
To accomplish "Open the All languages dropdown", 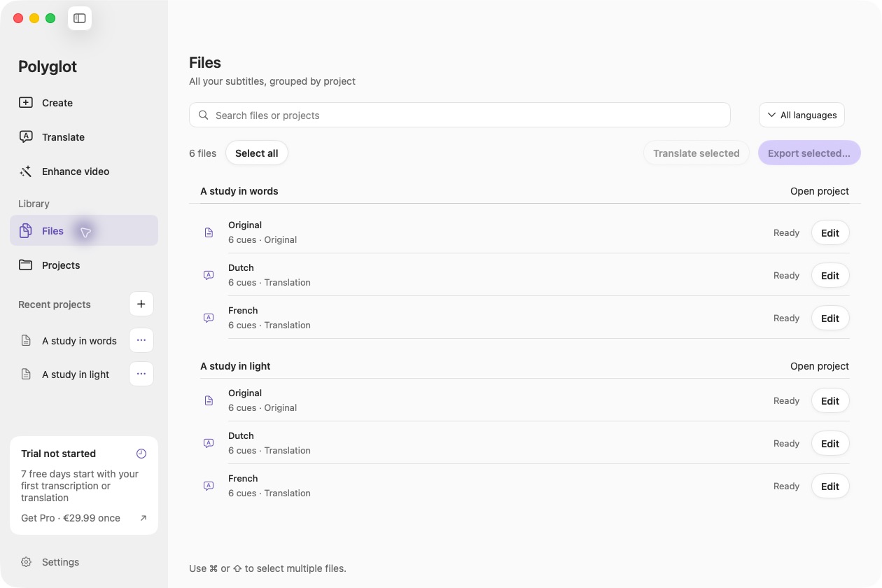I will click(x=801, y=115).
